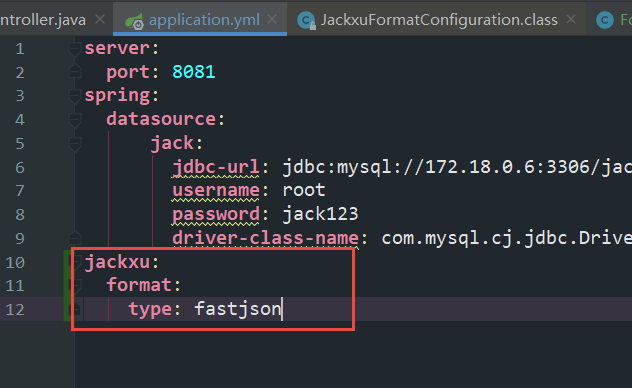
Task: Collapse the jackxu block fold marker
Action: (x=75, y=262)
